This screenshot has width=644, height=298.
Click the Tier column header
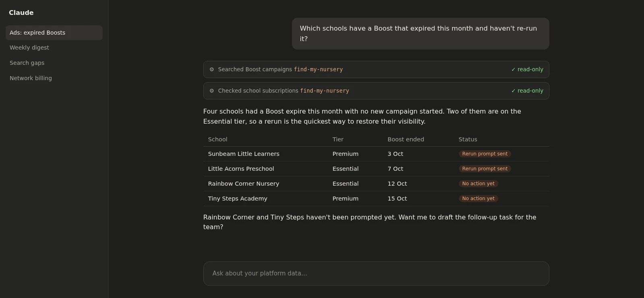pyautogui.click(x=338, y=139)
